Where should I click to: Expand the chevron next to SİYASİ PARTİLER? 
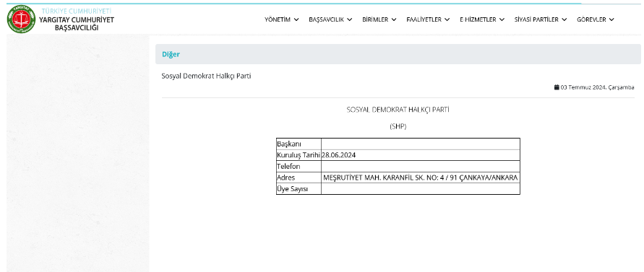pos(564,19)
